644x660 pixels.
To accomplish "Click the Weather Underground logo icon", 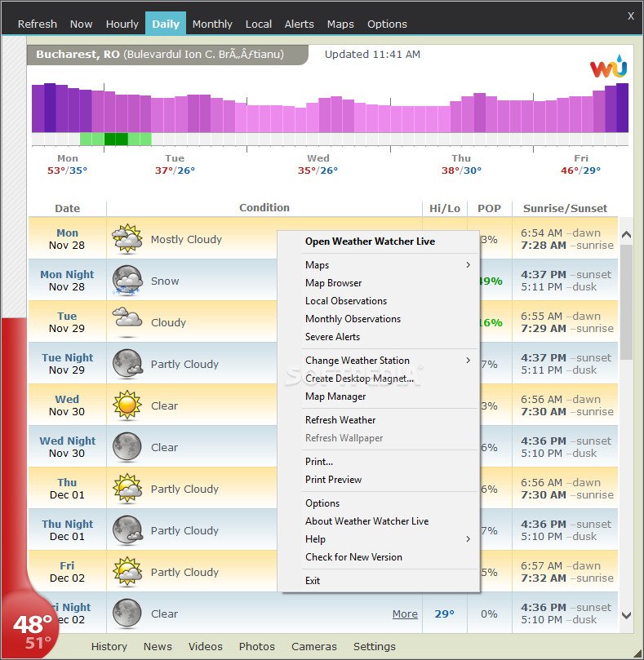I will tap(609, 67).
